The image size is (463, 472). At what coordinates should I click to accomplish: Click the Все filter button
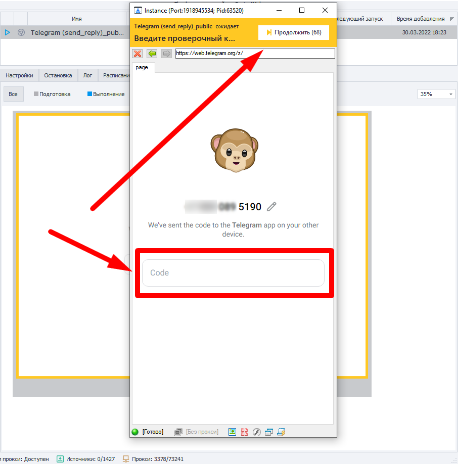point(13,94)
